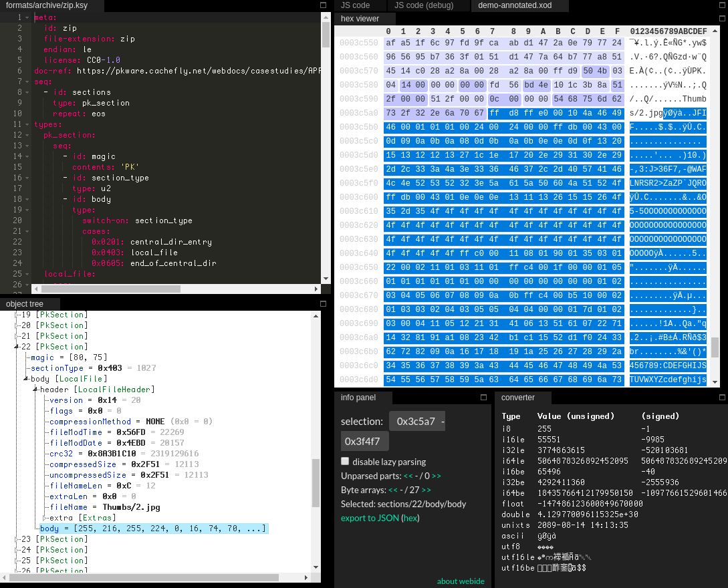This screenshot has height=588, width=728.
Task: Expand tree node 19 PkSection
Action: tap(17, 315)
